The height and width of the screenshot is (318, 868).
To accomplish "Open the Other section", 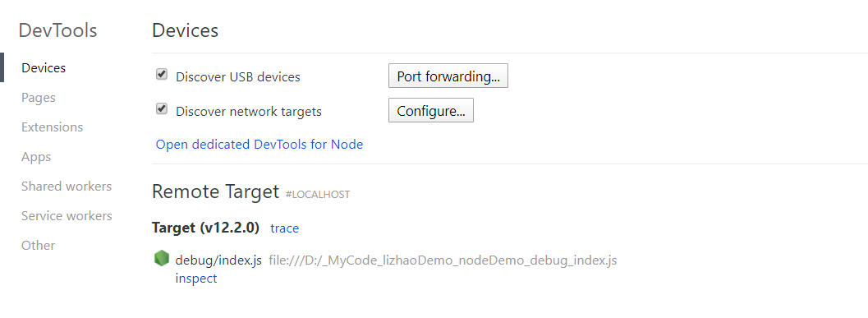I will pos(39,246).
